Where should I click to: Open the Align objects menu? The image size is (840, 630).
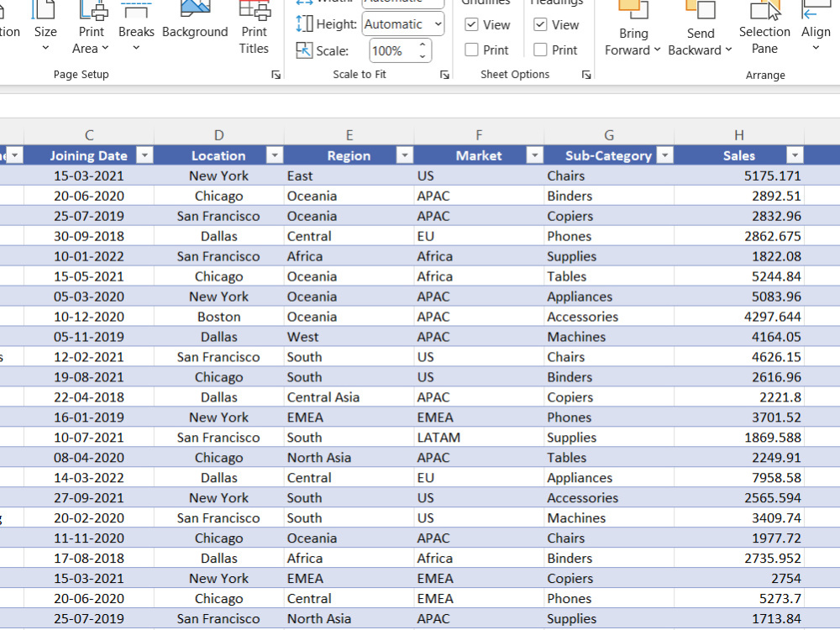[x=816, y=27]
